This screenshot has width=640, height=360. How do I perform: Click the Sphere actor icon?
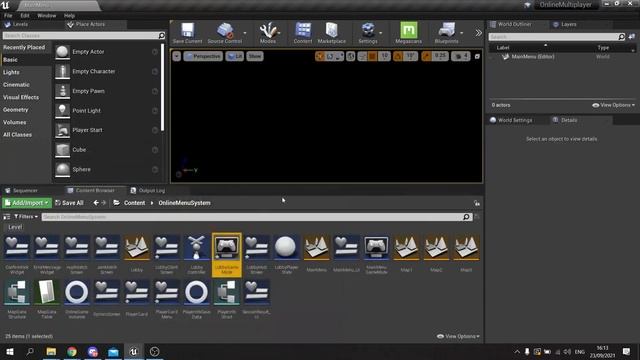click(62, 169)
